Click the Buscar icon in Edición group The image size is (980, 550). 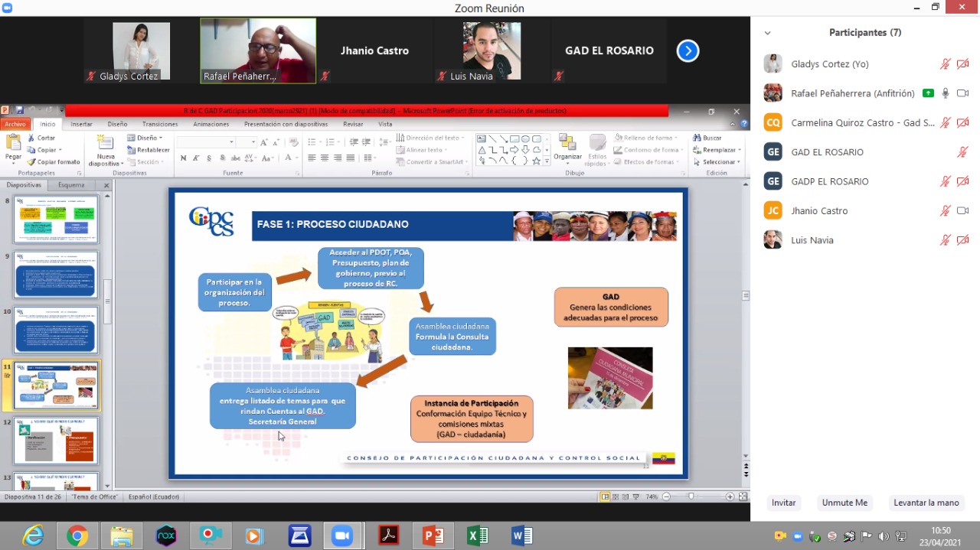tap(697, 138)
